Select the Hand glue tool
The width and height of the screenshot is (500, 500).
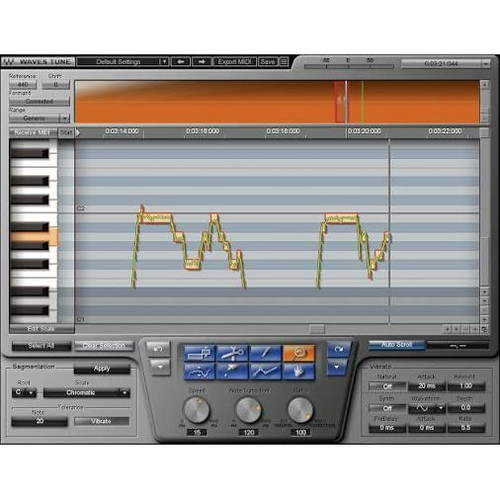click(x=299, y=371)
